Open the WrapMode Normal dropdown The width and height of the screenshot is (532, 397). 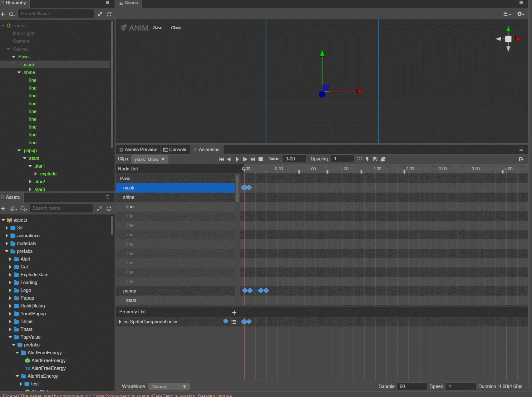(x=169, y=387)
